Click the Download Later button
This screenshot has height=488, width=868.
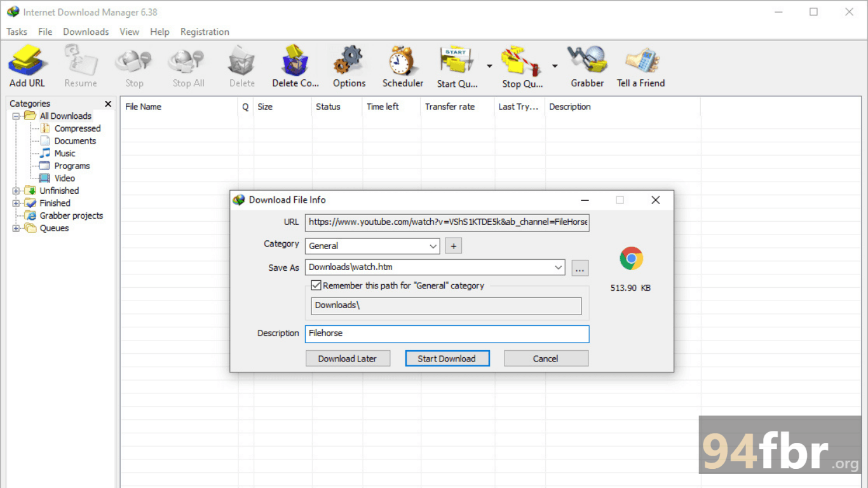pyautogui.click(x=348, y=358)
